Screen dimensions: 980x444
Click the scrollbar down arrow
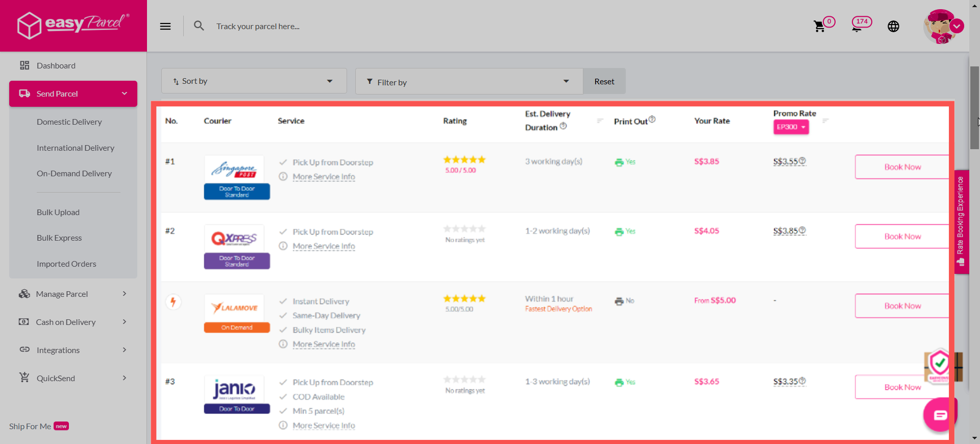(974, 438)
